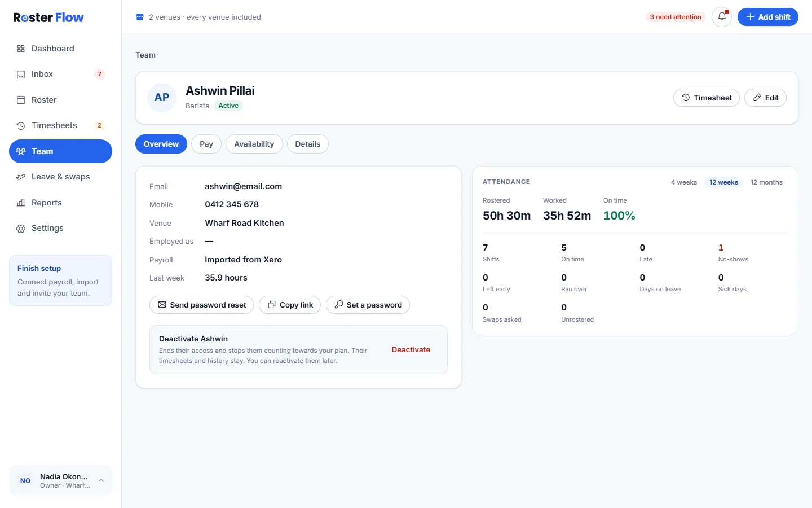The width and height of the screenshot is (812, 508).
Task: Open Ashwin's Timesheet
Action: point(707,98)
